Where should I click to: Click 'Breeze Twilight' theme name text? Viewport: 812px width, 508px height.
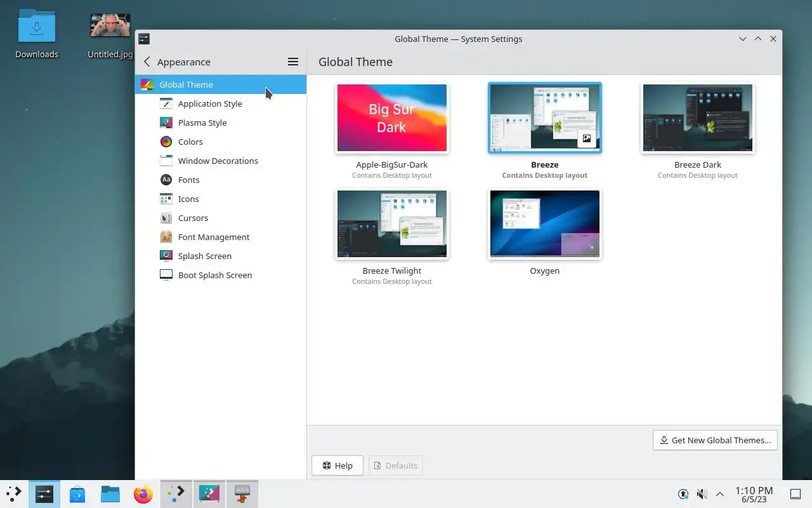[x=392, y=271]
